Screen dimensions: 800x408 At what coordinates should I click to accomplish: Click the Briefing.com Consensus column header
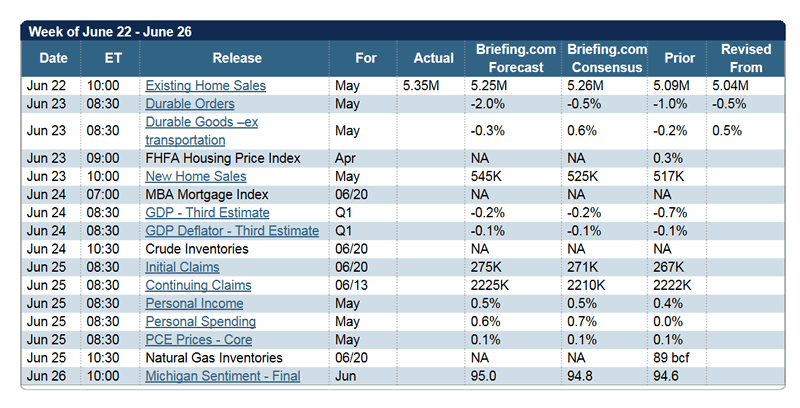606,58
